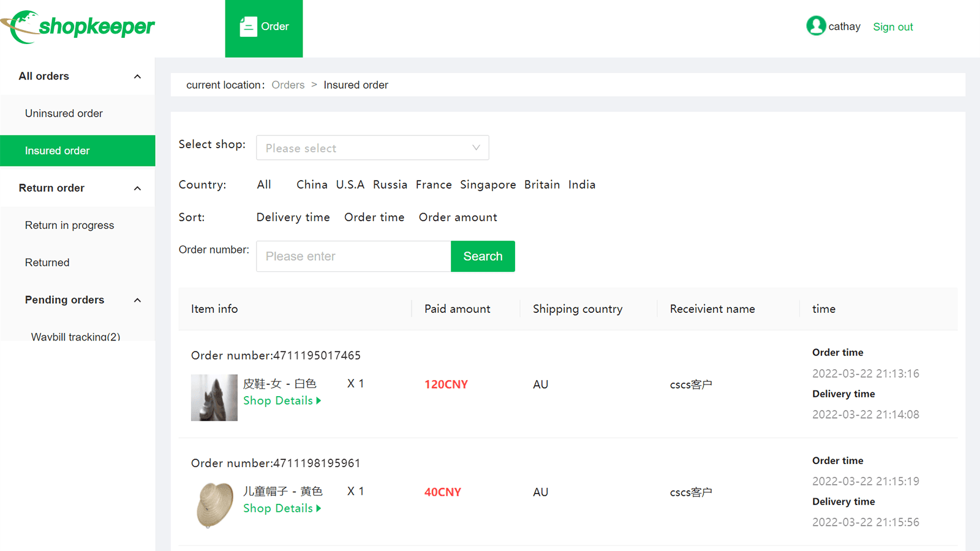Open the Select shop dropdown
The width and height of the screenshot is (980, 551).
click(372, 148)
